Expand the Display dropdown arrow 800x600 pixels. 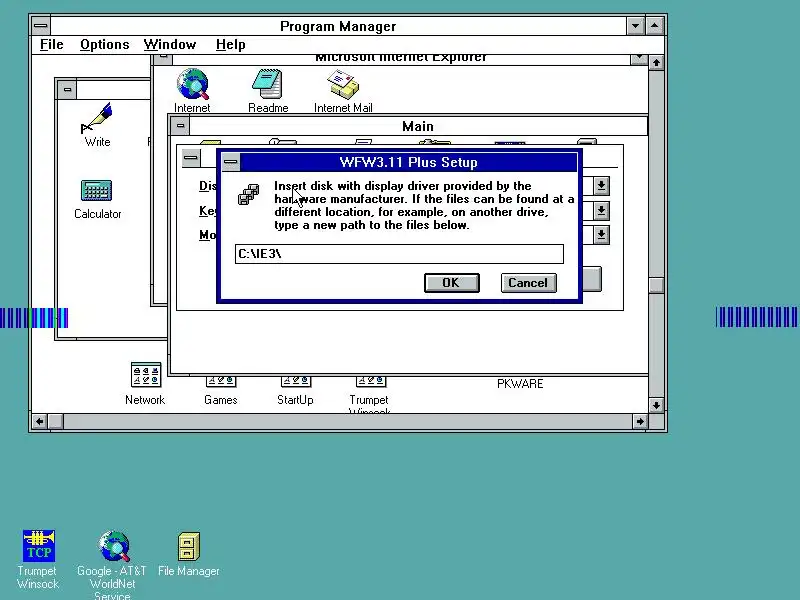(x=602, y=186)
